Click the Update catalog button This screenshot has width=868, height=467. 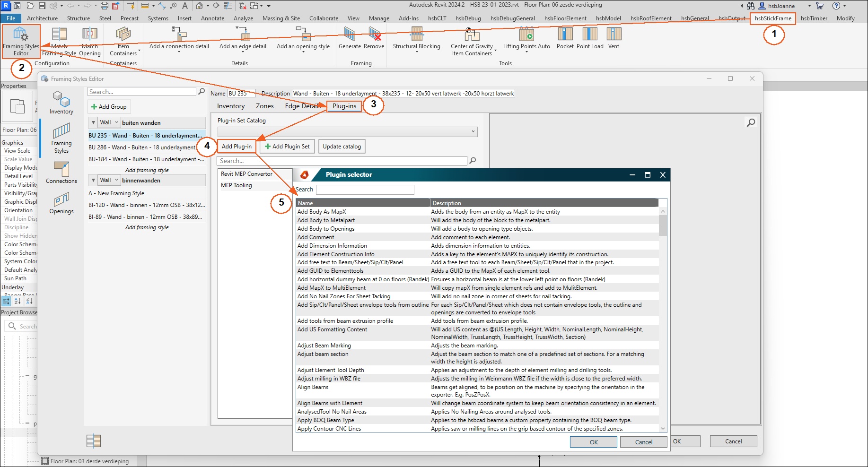[x=342, y=147]
